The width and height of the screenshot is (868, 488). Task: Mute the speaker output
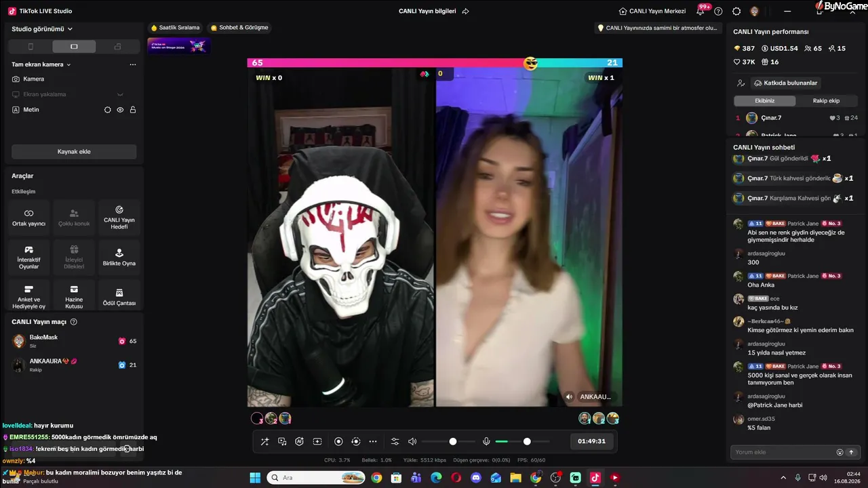(x=412, y=441)
